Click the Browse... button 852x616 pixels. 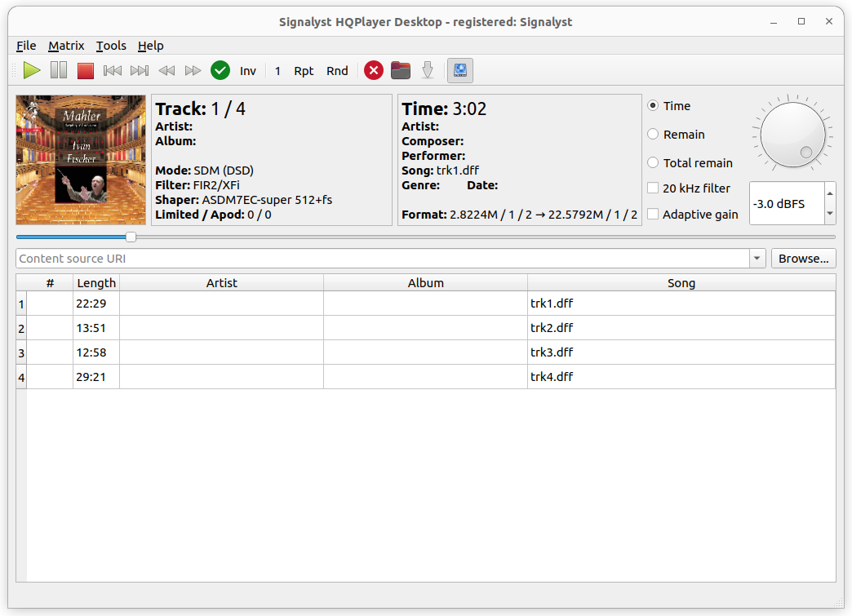click(x=803, y=259)
